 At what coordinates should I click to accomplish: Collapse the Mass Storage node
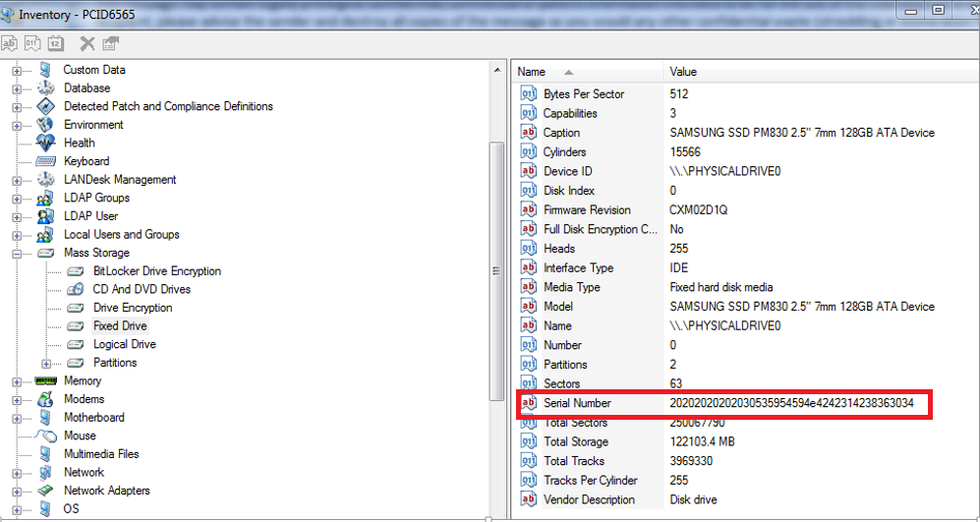(17, 254)
